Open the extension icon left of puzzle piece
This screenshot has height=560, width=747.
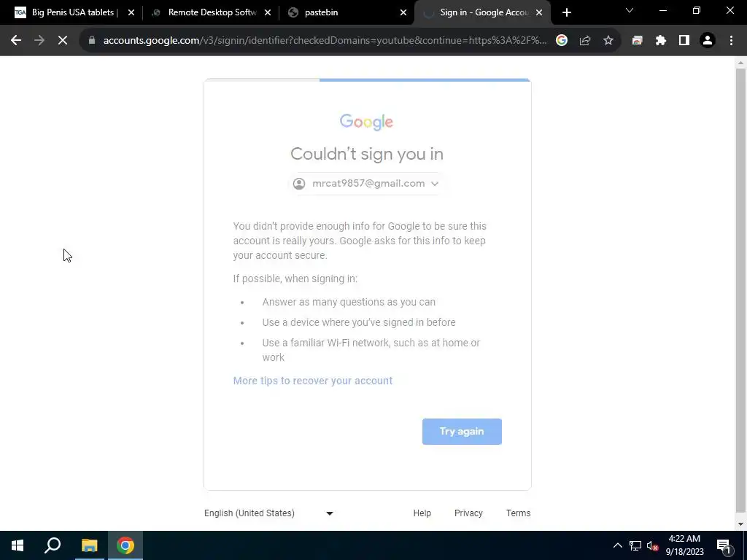(638, 41)
